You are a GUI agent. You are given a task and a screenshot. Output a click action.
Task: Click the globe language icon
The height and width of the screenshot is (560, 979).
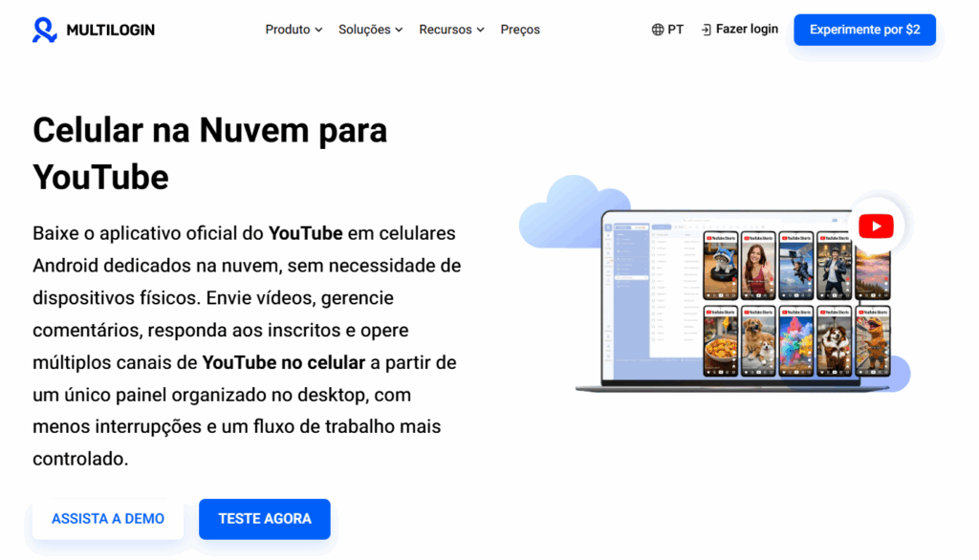point(658,30)
